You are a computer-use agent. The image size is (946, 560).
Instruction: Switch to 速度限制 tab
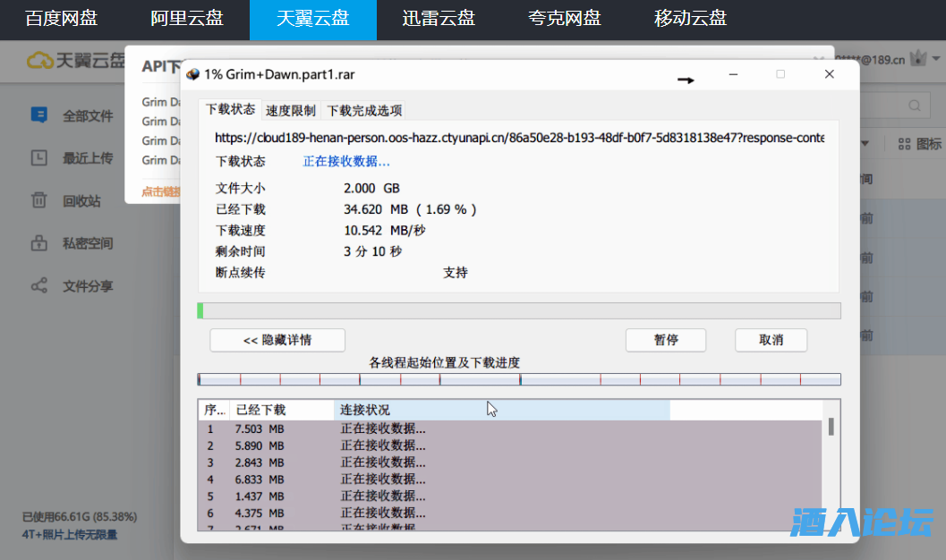pyautogui.click(x=291, y=111)
